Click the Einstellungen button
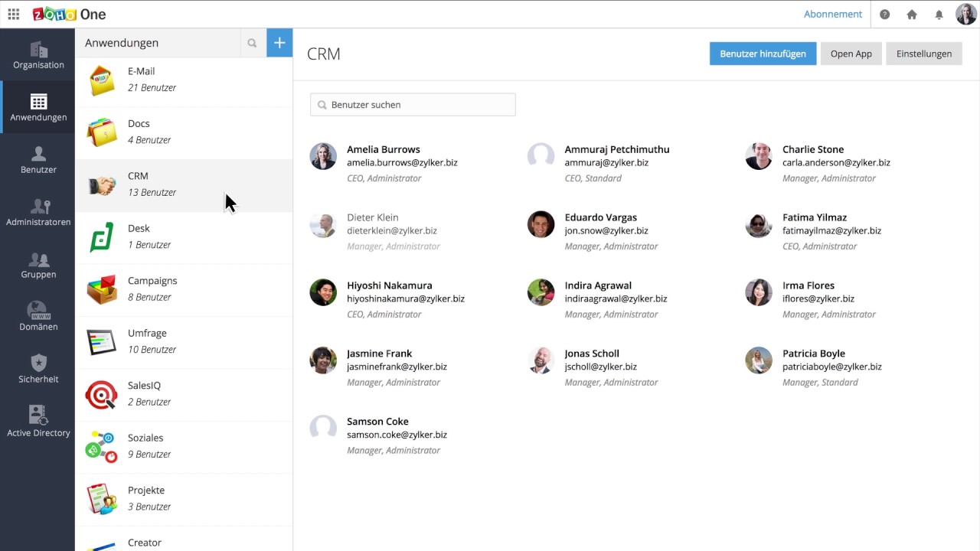980x551 pixels. 924,54
